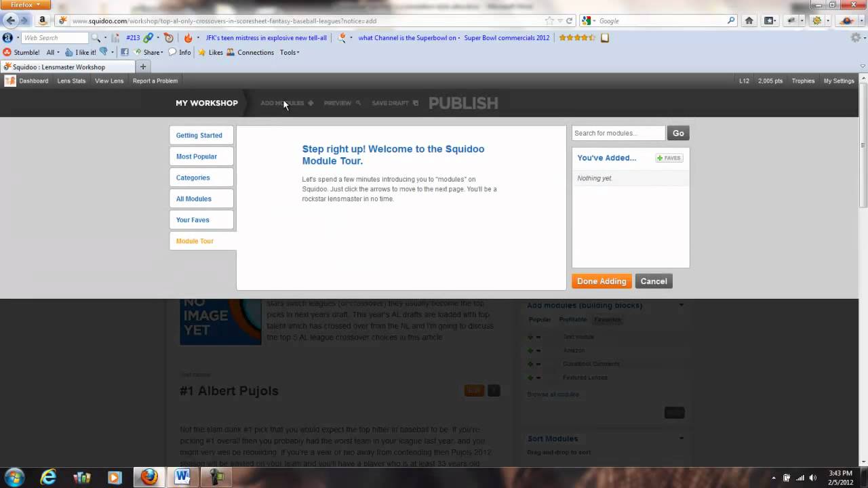
Task: Select the Module Tour tab
Action: pyautogui.click(x=203, y=241)
